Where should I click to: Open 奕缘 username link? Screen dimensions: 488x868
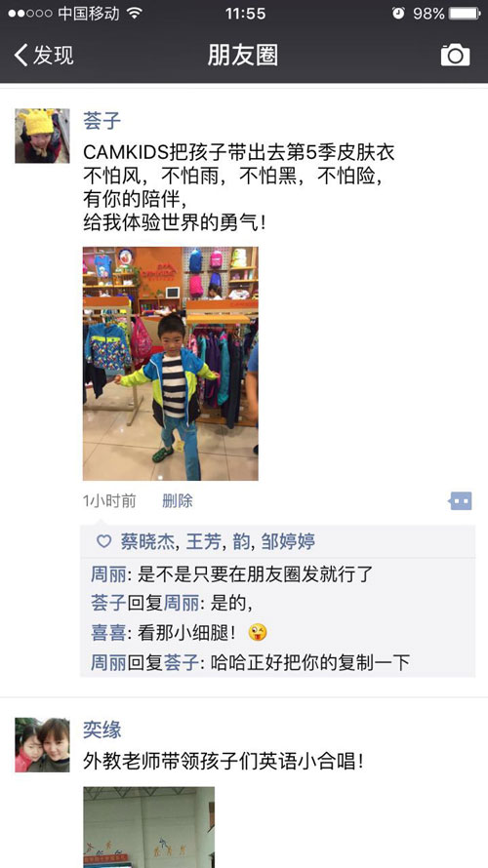pyautogui.click(x=102, y=730)
